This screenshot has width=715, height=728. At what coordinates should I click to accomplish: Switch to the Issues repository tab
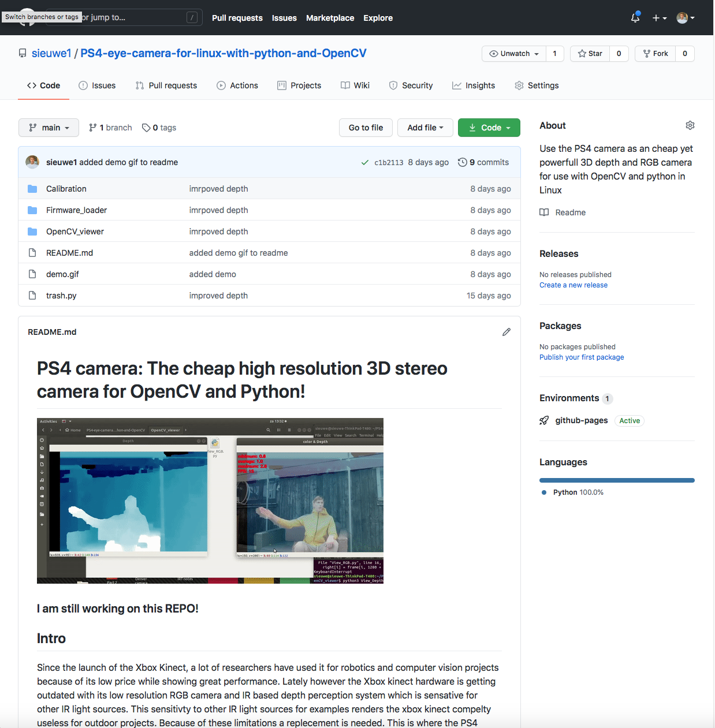click(x=97, y=85)
